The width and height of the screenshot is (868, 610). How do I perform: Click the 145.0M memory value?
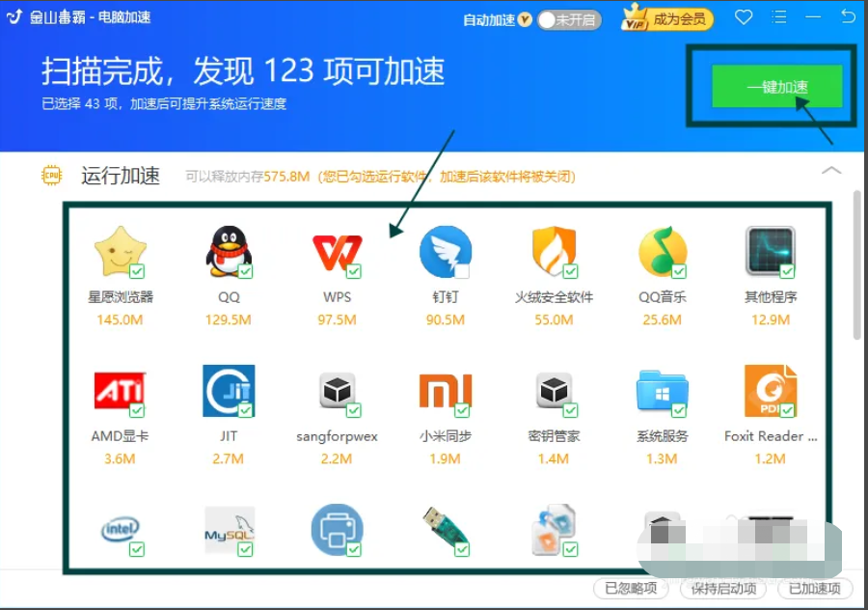tap(120, 319)
